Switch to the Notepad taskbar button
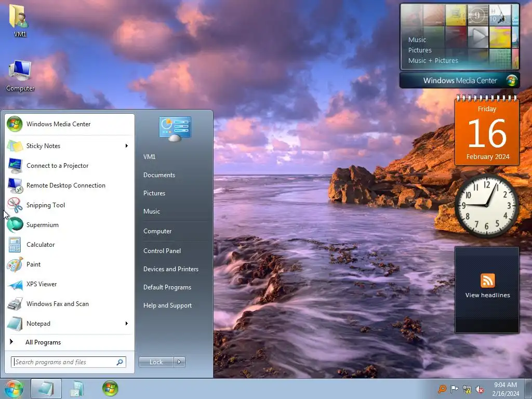 click(46, 389)
